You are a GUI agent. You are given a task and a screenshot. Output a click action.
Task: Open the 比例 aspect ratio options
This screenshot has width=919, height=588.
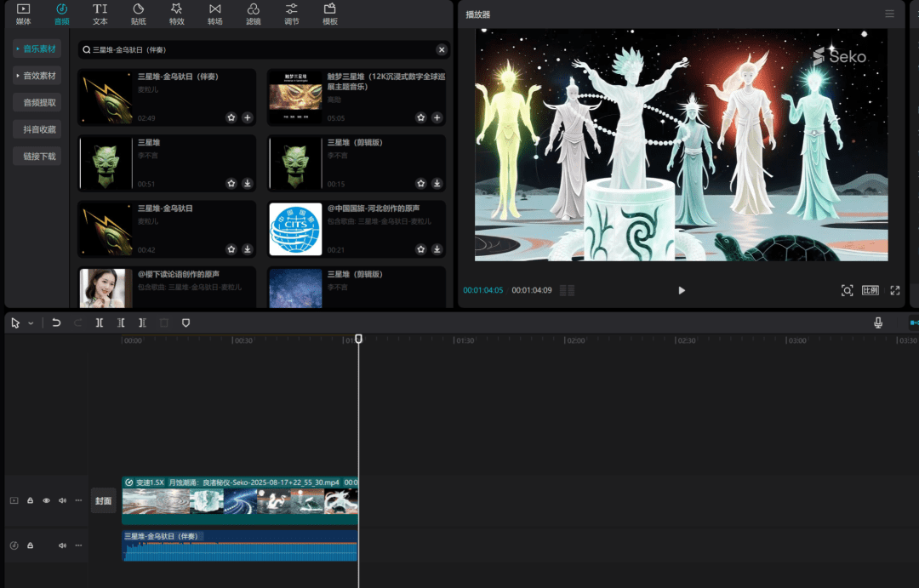(870, 290)
